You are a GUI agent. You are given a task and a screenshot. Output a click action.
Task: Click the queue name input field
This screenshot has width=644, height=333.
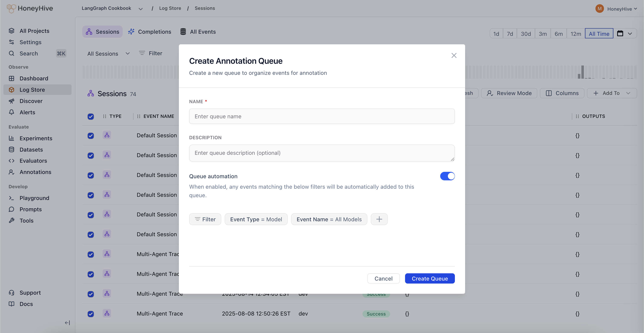(x=322, y=116)
